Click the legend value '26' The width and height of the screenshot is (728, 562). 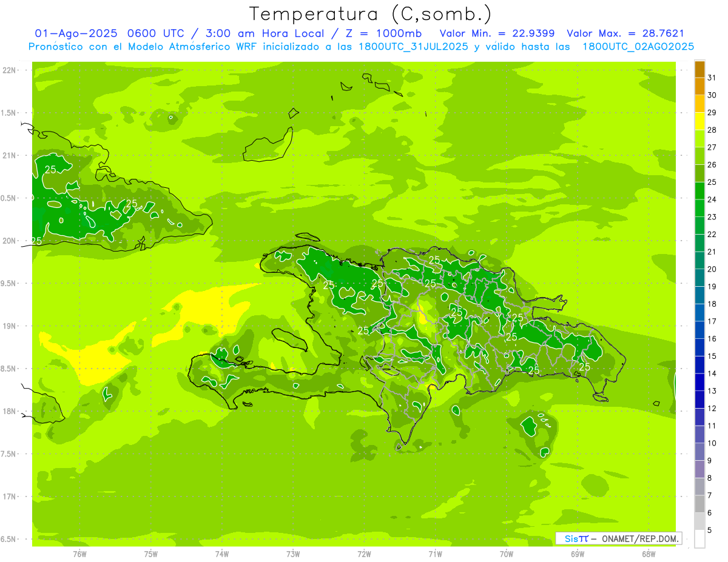point(712,165)
